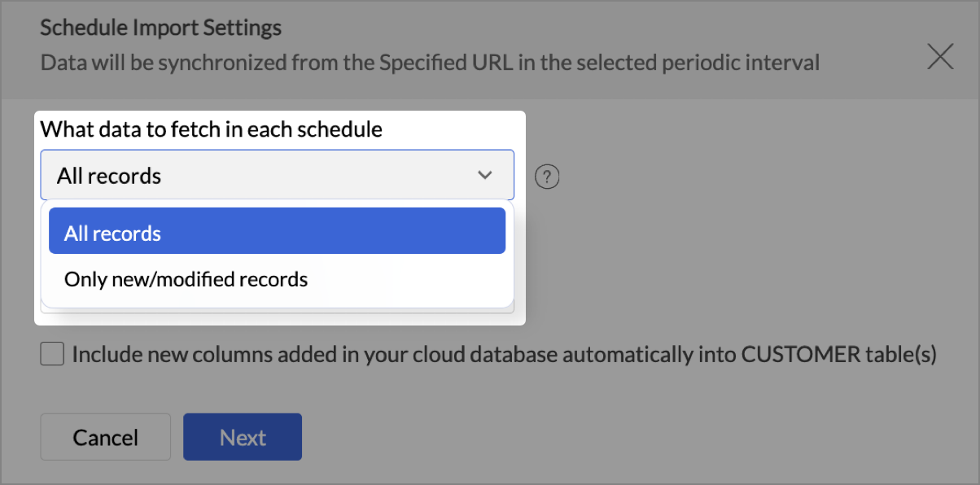Click the question mark help icon
This screenshot has height=485, width=980.
[x=549, y=176]
